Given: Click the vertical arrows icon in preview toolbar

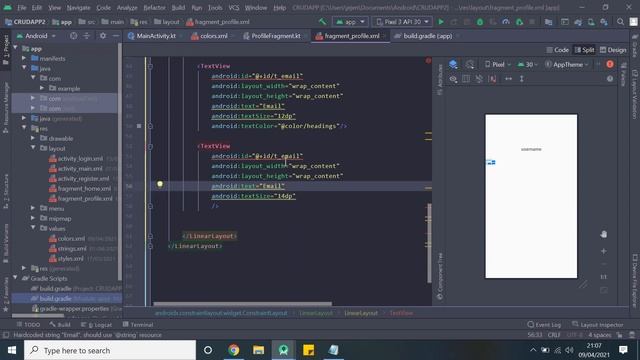Looking at the screenshot, I should (522, 79).
